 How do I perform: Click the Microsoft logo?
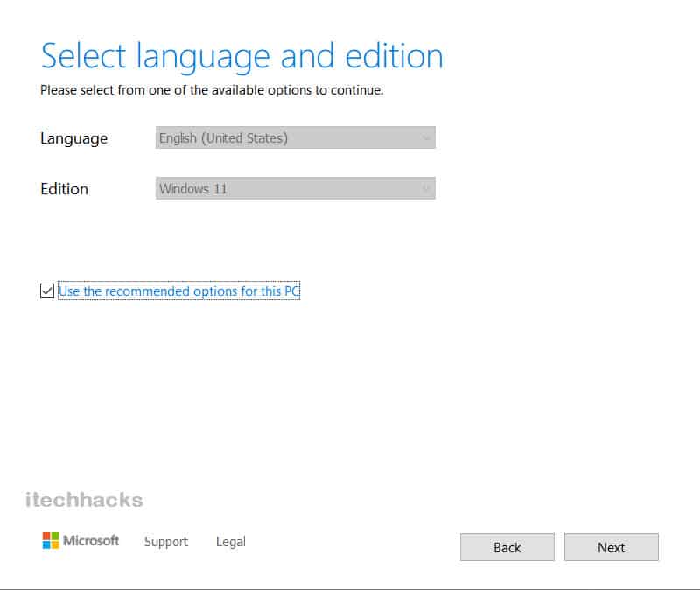tap(80, 540)
